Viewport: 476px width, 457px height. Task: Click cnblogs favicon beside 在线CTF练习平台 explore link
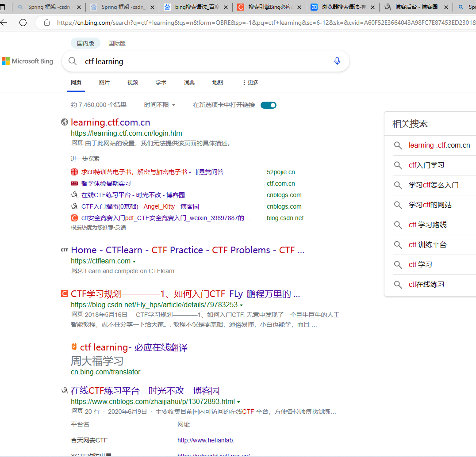pyautogui.click(x=74, y=195)
